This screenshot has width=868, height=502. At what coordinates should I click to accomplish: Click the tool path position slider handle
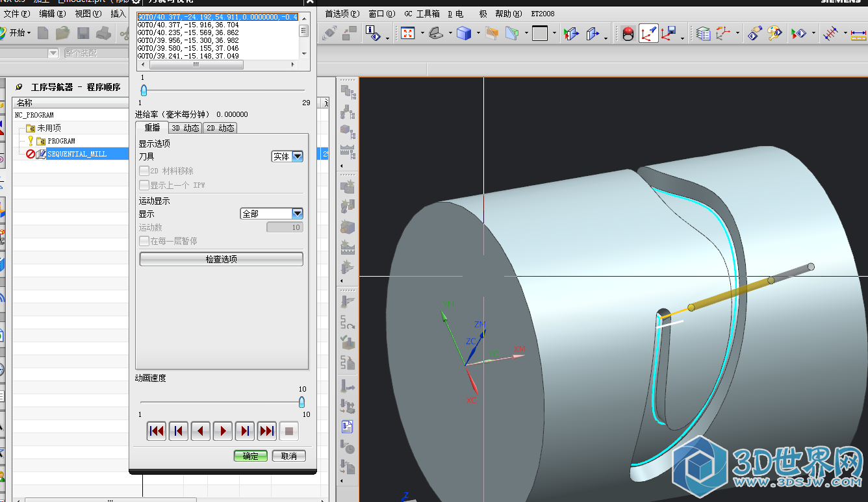coord(144,90)
